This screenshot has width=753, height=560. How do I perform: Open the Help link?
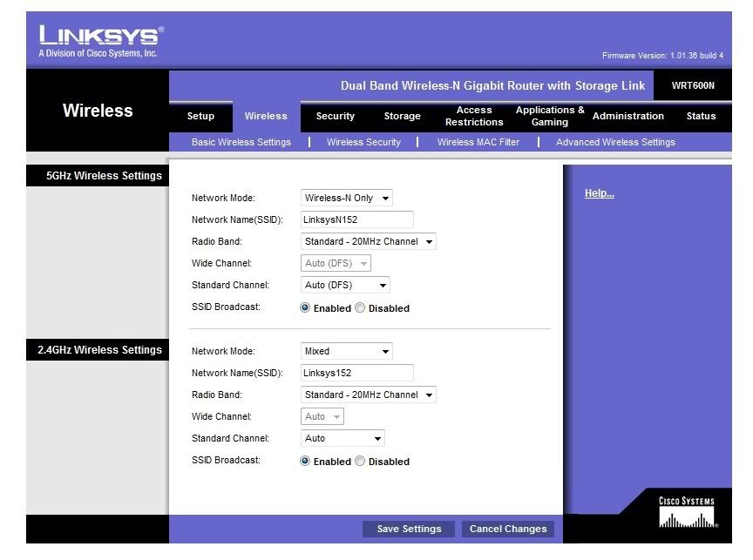tap(600, 193)
